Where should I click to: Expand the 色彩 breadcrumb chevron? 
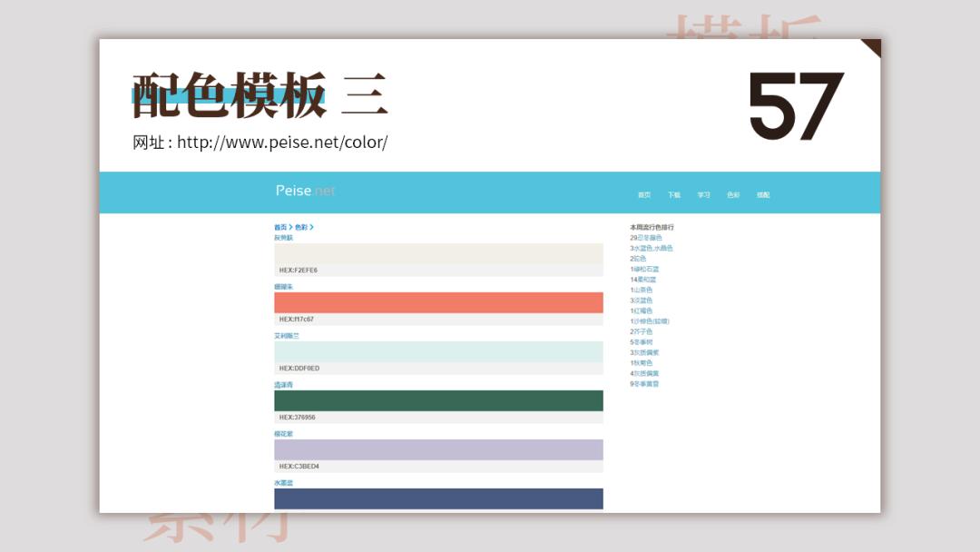coord(311,226)
